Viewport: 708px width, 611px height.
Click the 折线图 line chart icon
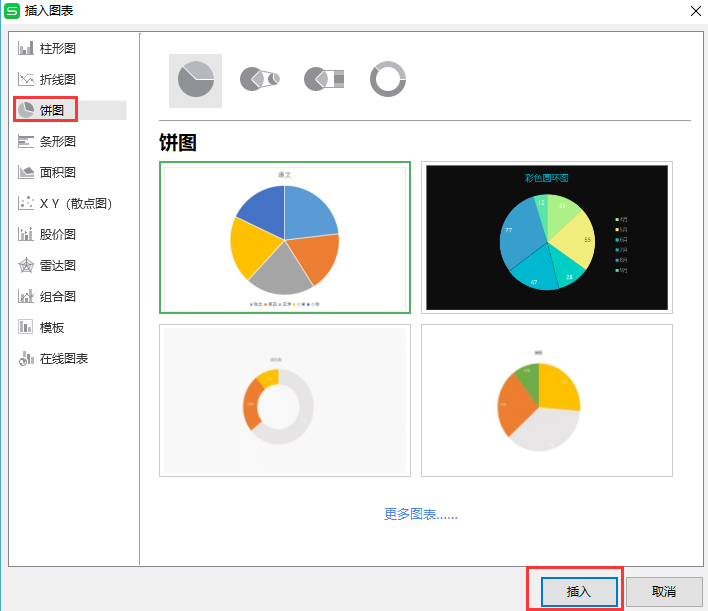(27, 79)
